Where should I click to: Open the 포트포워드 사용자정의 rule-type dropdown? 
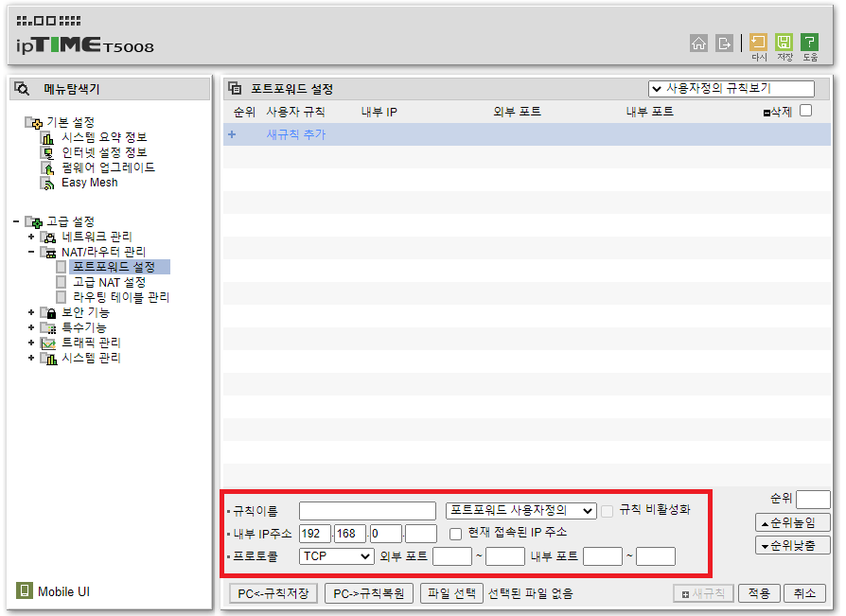pos(520,510)
